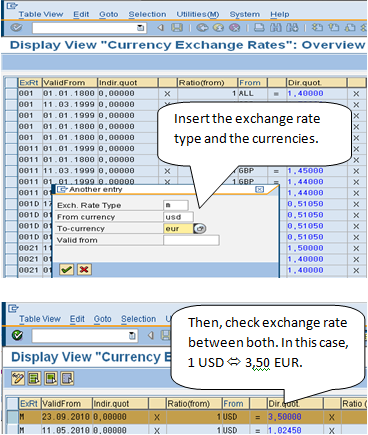Click the 1,45000 direct quotation cell
The image size is (368, 435).
pos(316,171)
